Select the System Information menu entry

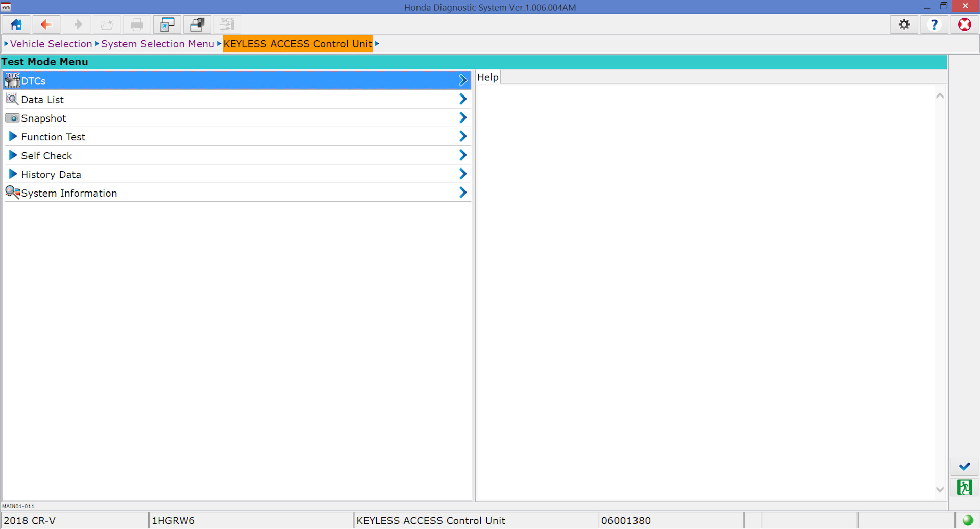pos(237,193)
